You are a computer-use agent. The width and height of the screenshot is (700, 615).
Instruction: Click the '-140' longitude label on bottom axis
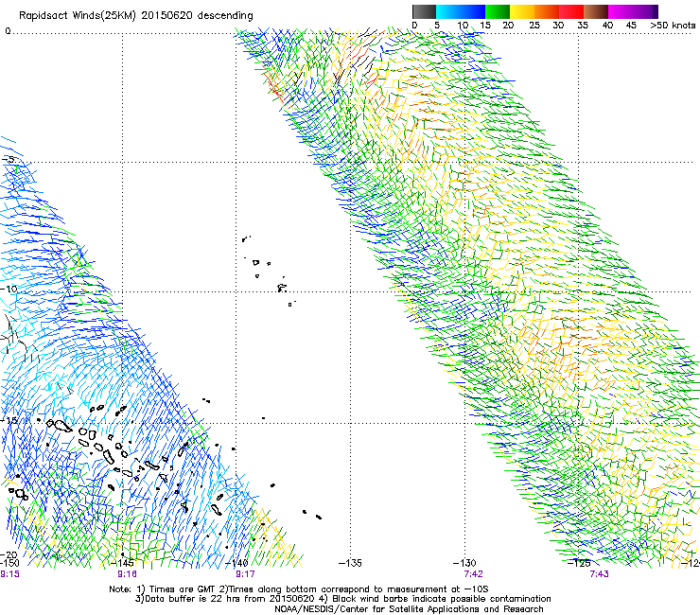pyautogui.click(x=236, y=563)
